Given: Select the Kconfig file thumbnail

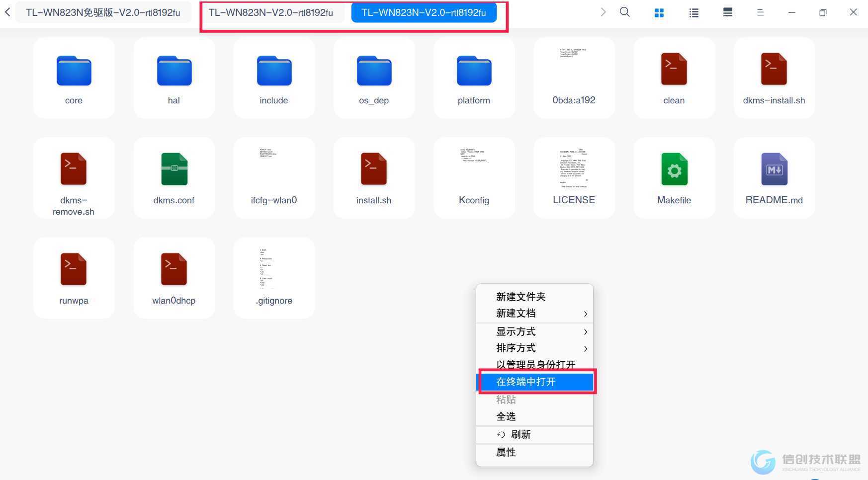Looking at the screenshot, I should 474,155.
